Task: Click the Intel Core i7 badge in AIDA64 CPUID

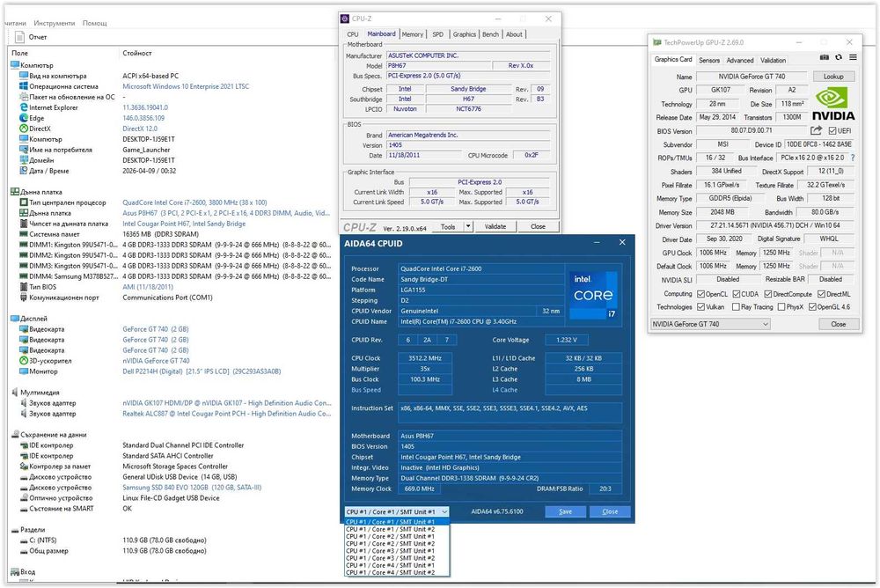Action: [x=593, y=295]
